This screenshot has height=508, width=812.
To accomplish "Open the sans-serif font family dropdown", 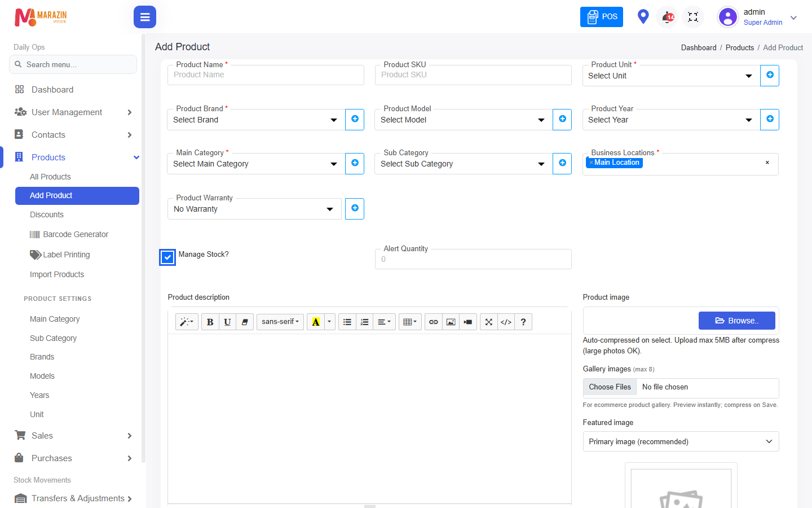I will click(x=280, y=322).
